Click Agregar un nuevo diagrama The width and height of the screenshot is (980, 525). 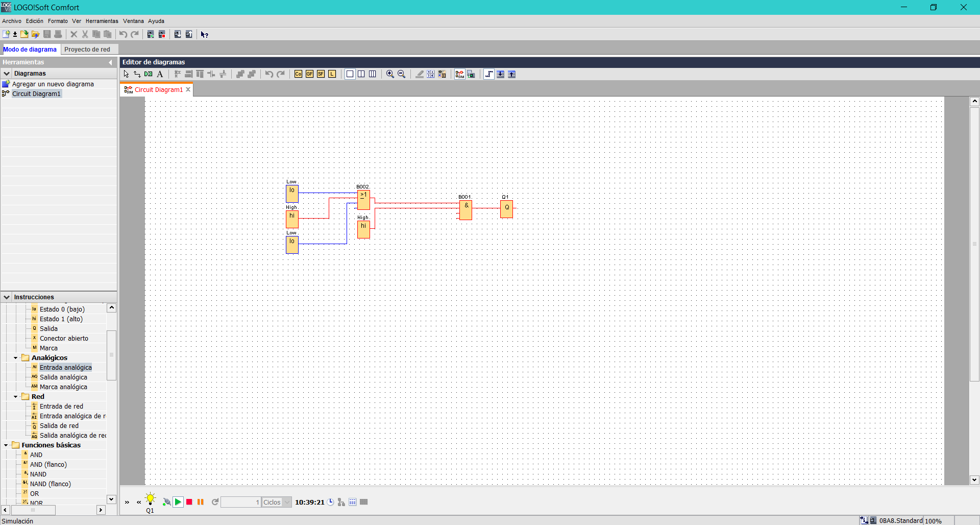(x=53, y=84)
